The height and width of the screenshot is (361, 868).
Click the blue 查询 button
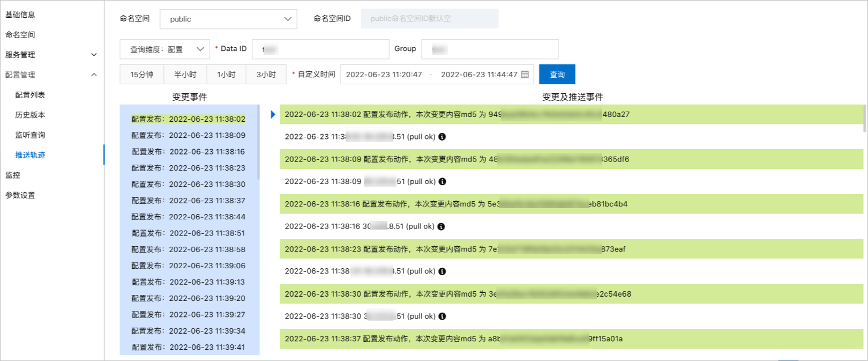pos(557,75)
